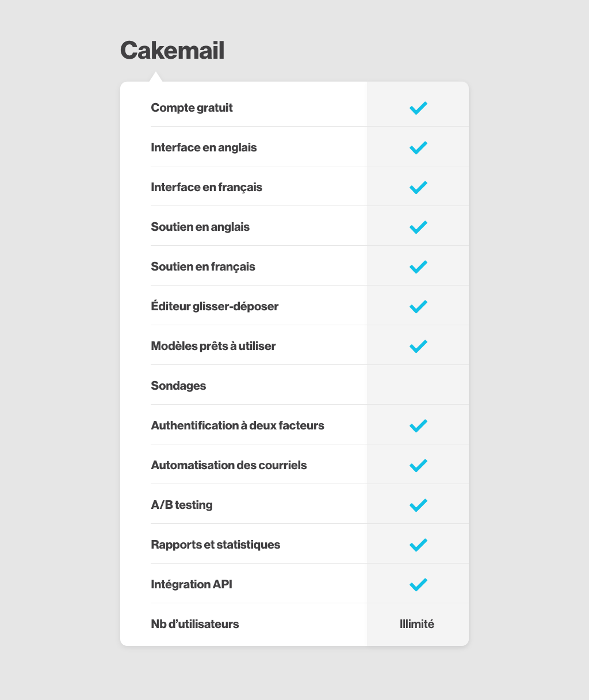This screenshot has width=589, height=700.
Task: Click the Illimité value text
Action: click(417, 624)
